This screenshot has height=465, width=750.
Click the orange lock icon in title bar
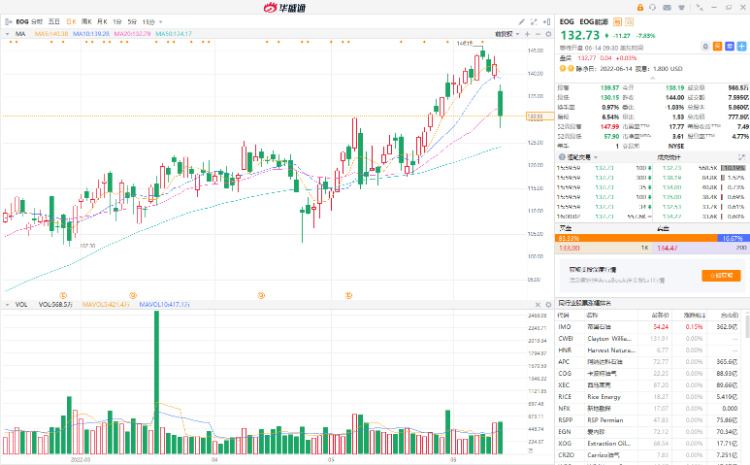pos(640,8)
